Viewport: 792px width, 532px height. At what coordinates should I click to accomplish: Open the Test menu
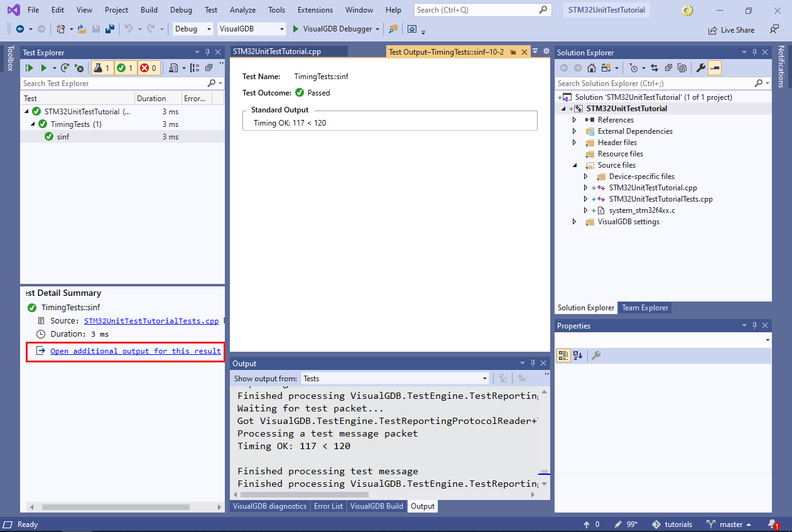coord(211,10)
